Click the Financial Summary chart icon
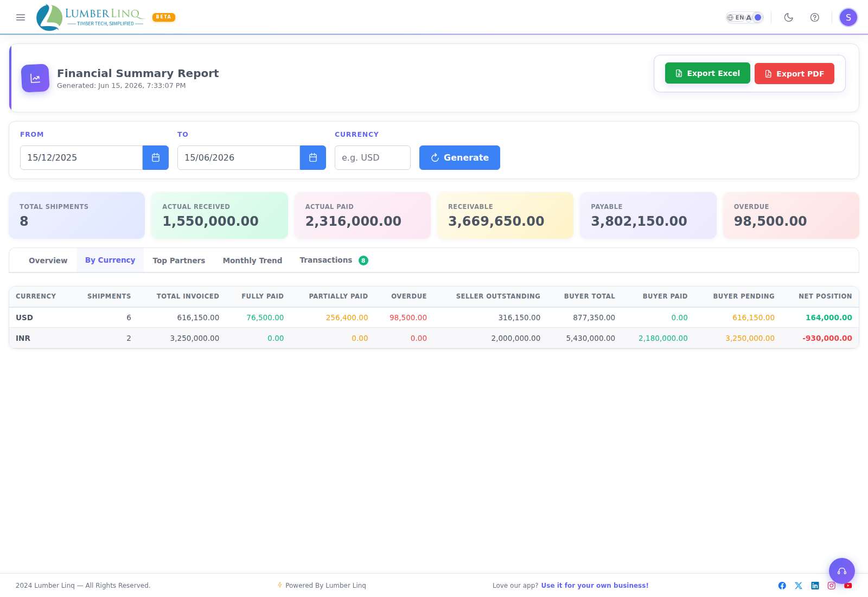 click(x=35, y=78)
